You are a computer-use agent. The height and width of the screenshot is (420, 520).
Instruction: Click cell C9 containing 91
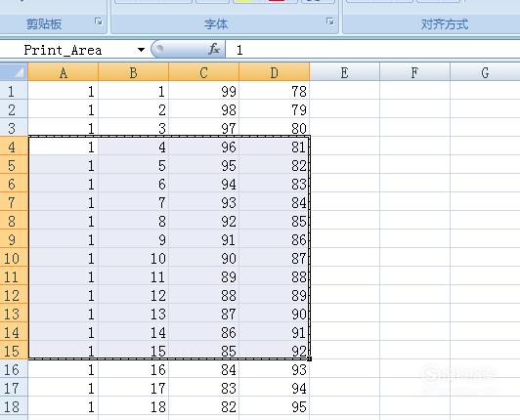coord(203,239)
